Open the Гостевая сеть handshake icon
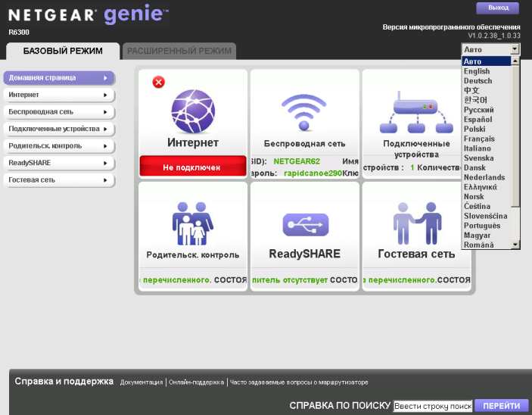Viewport: 532px width, 415px height. (x=417, y=223)
